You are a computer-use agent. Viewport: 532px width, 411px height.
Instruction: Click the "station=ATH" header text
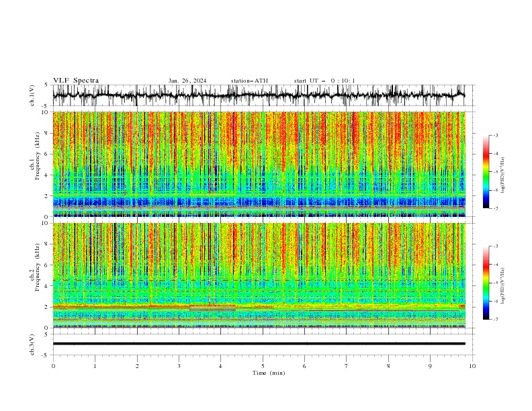pyautogui.click(x=249, y=81)
